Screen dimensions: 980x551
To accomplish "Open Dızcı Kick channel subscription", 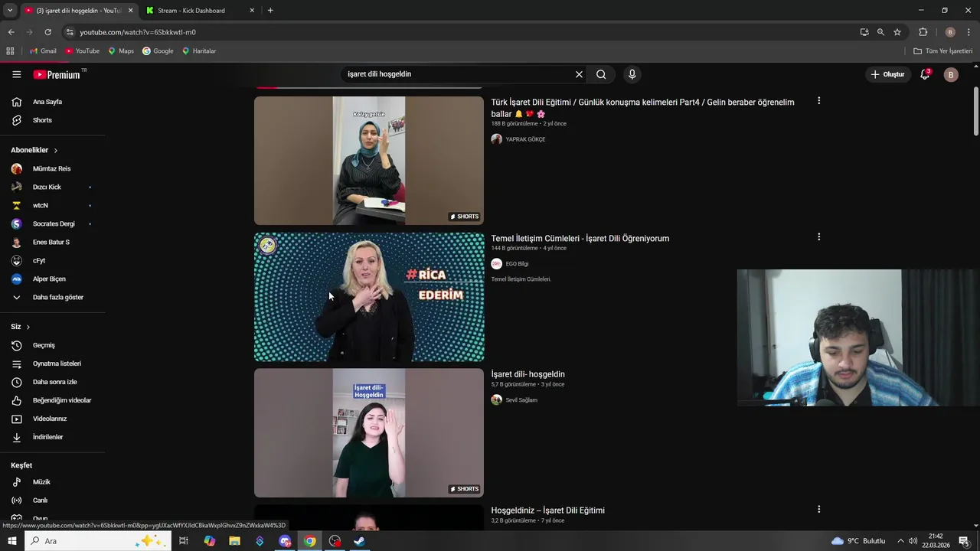I will click(x=47, y=187).
